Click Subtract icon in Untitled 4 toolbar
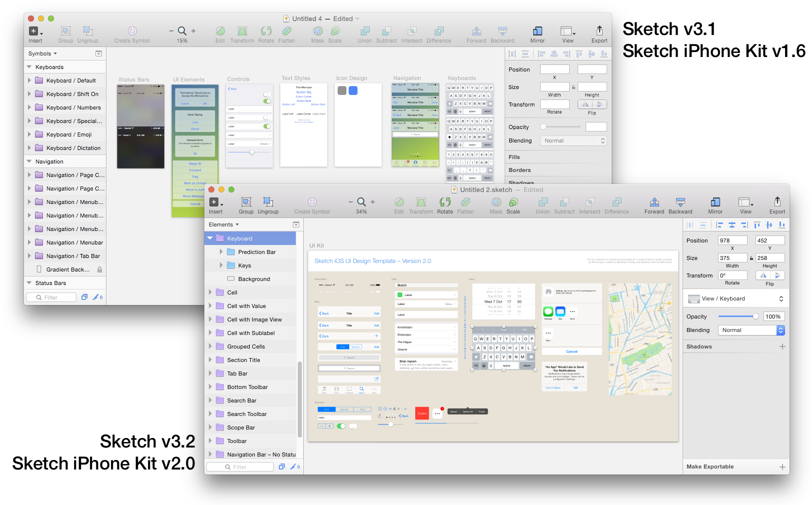Viewport: 812px width, 505px height. coord(386,31)
